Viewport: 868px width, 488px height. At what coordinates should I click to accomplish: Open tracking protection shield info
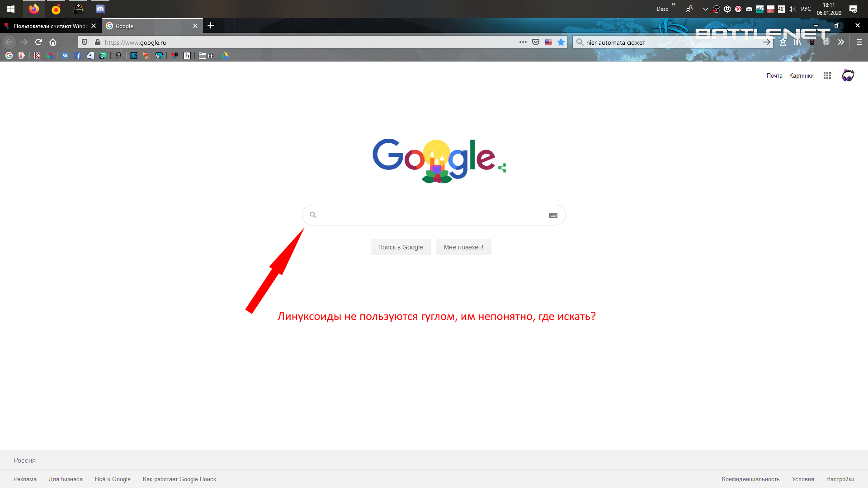pos(85,42)
